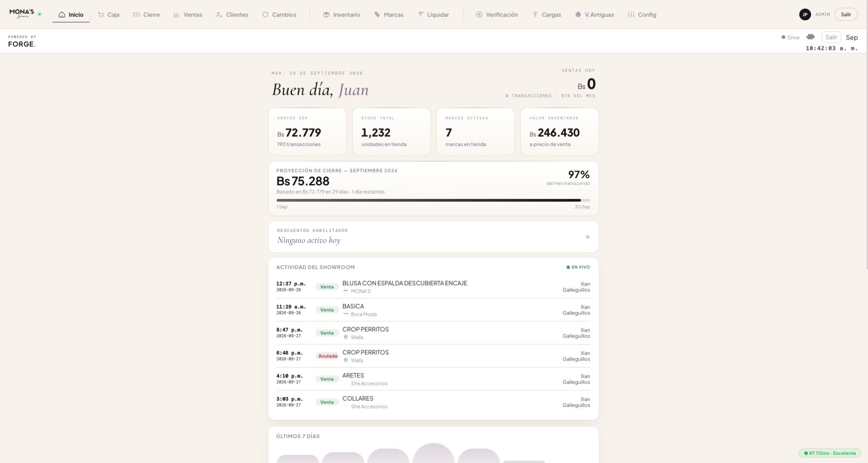868x463 pixels.
Task: Open the Cambios tab
Action: tap(279, 14)
